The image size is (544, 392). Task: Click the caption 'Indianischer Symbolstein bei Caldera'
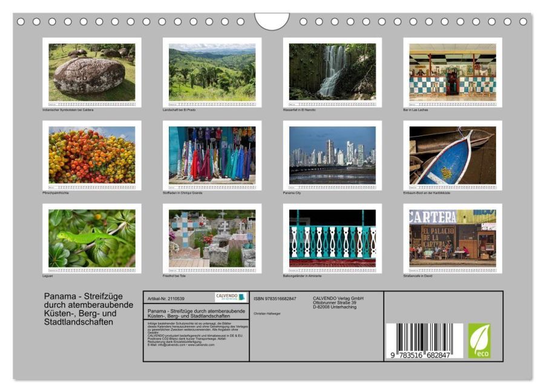[68, 110]
